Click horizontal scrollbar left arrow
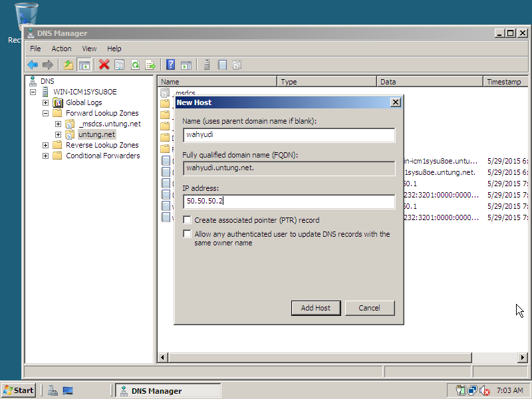Viewport: 532px width, 399px height. tap(163, 357)
